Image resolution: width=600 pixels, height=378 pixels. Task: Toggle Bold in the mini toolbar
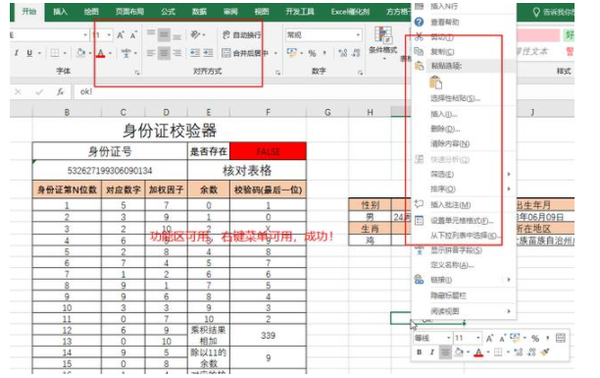(x=419, y=352)
